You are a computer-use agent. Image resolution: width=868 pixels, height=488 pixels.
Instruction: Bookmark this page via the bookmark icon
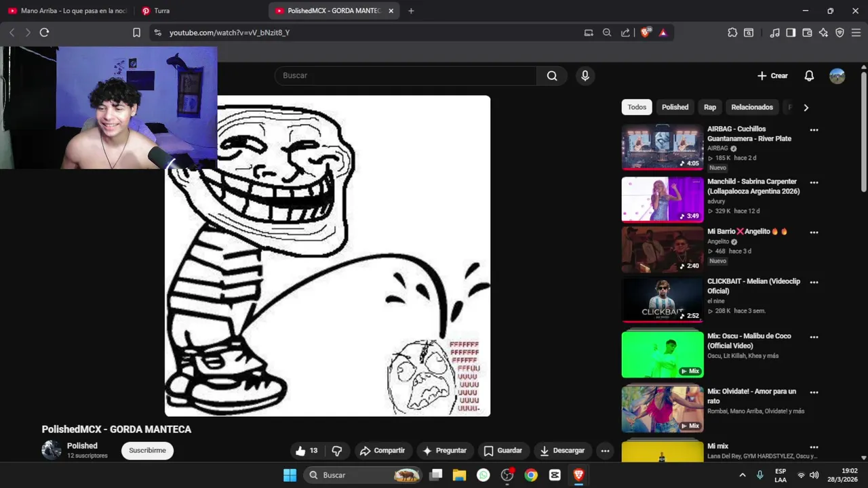coord(136,33)
